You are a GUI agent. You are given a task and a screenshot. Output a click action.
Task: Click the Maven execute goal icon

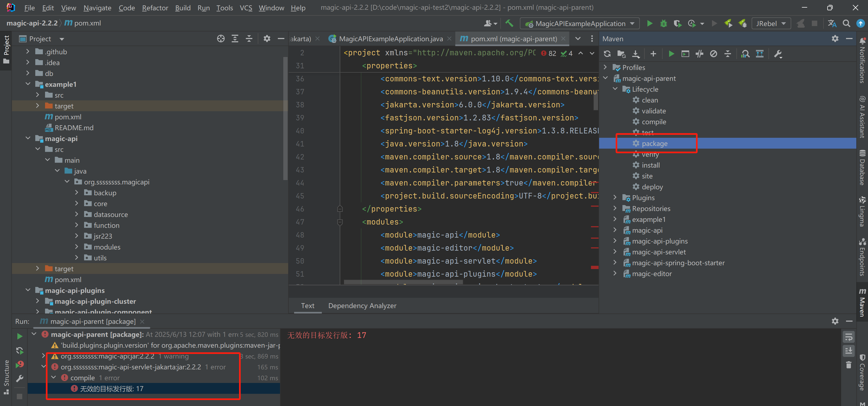(x=685, y=54)
